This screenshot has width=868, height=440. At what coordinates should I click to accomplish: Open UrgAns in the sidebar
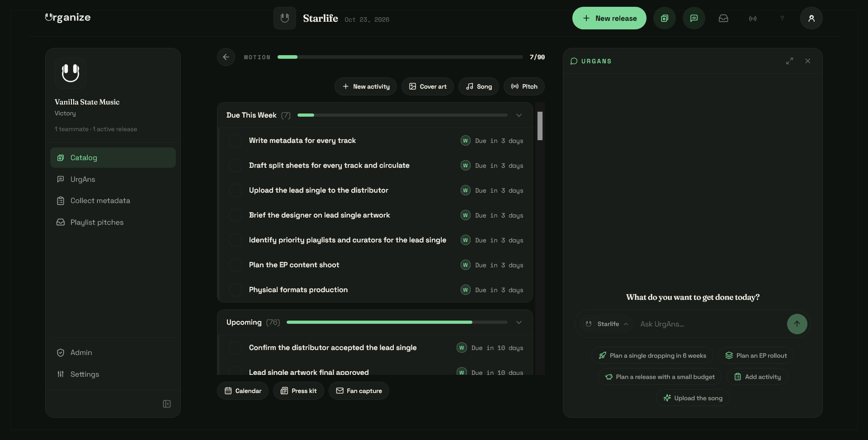click(x=113, y=179)
